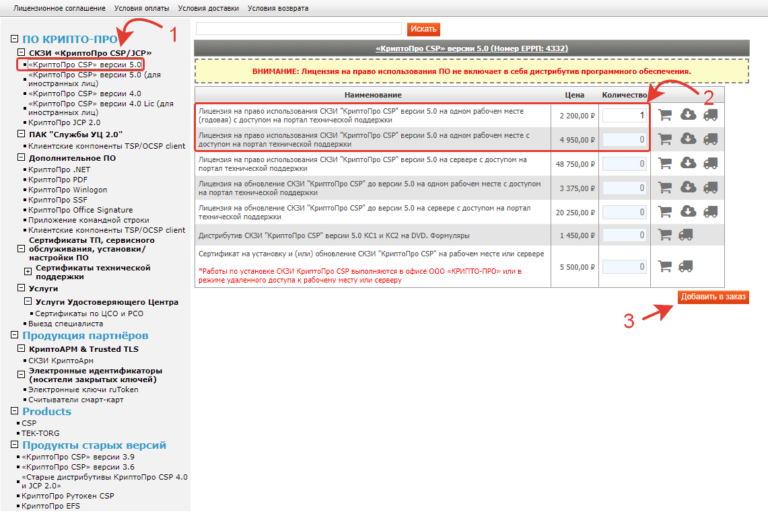Click the cart icon in the 48 750,00 row
768x516 pixels.
665,163
